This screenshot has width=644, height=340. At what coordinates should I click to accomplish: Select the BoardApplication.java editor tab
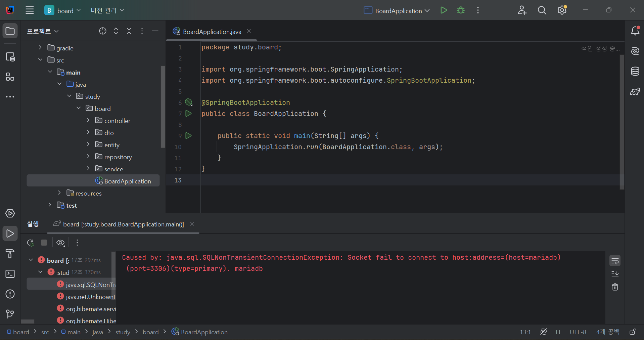coord(212,32)
